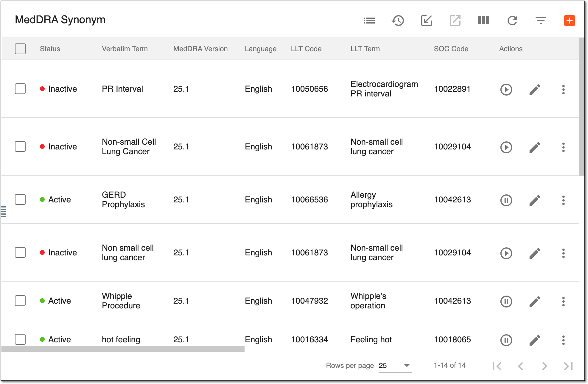Jump to last page
This screenshot has width=588, height=384.
568,366
